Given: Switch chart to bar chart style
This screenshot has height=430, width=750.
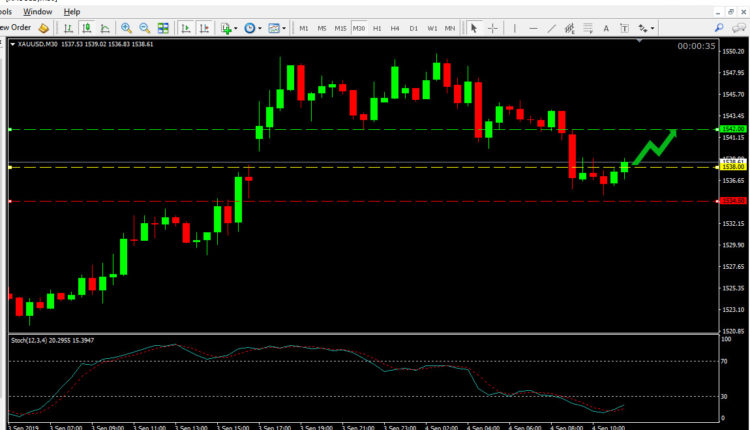Looking at the screenshot, I should 68,28.
